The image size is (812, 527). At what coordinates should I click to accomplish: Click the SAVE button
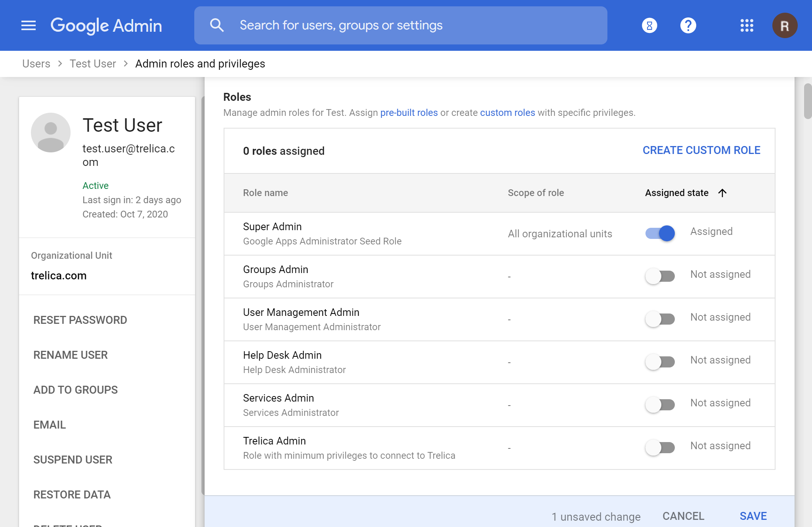click(753, 516)
